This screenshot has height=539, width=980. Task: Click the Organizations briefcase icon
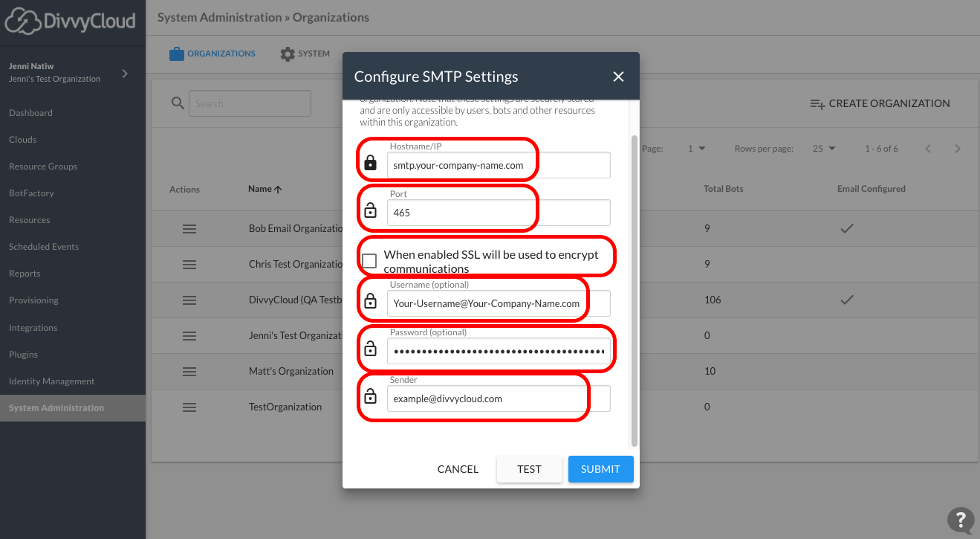pyautogui.click(x=176, y=54)
